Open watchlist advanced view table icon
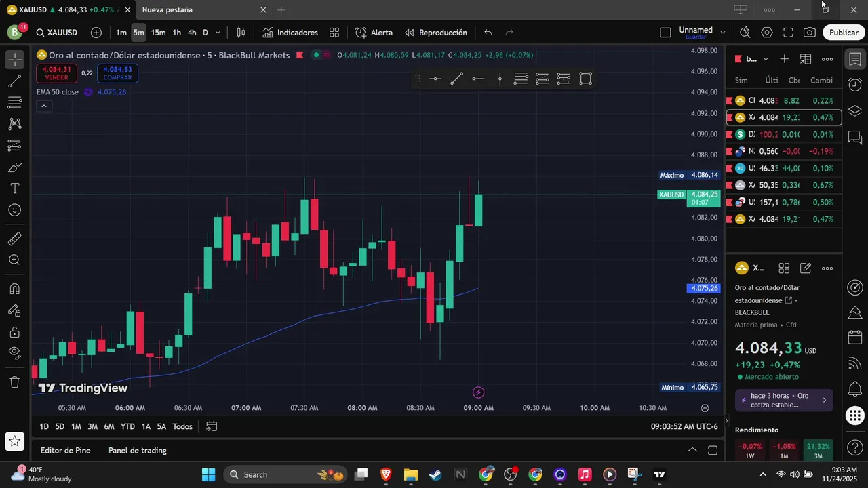Viewport: 868px width, 488px height. point(806,59)
